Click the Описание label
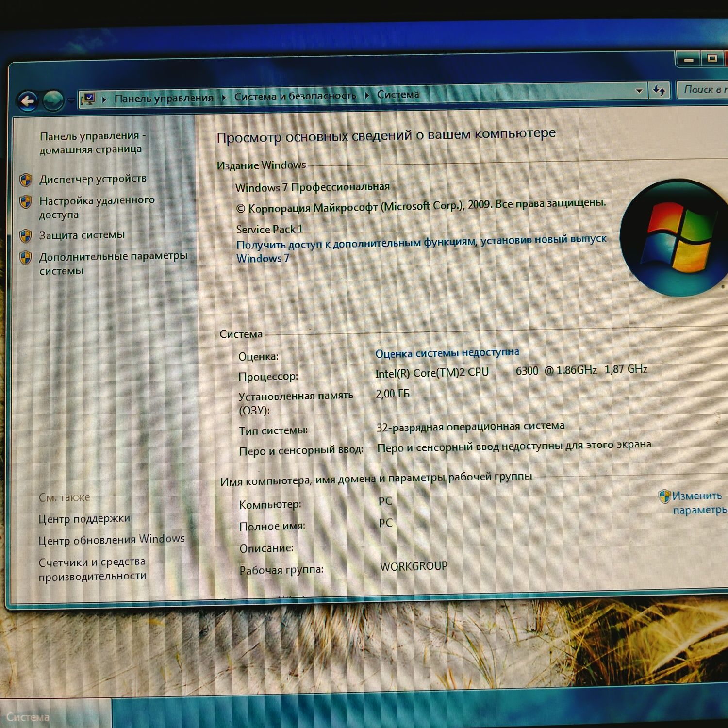 tap(266, 548)
